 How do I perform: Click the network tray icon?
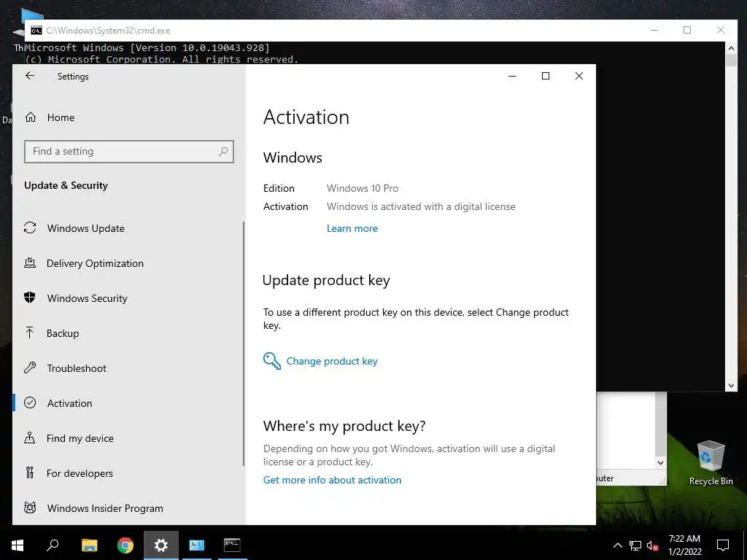pos(635,545)
